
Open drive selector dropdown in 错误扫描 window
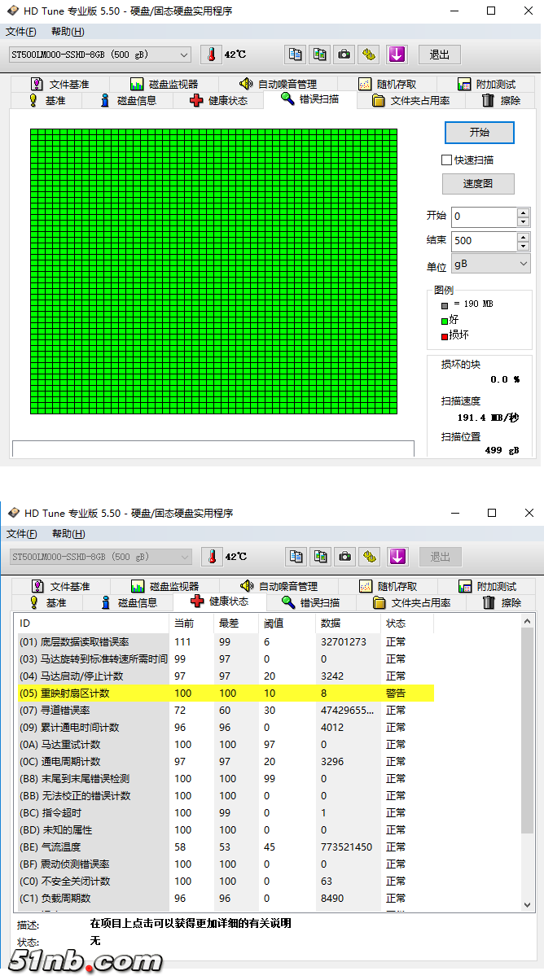pos(99,55)
